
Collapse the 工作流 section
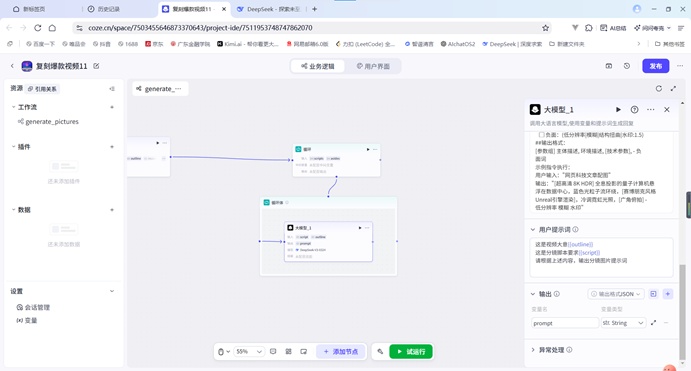coord(13,107)
